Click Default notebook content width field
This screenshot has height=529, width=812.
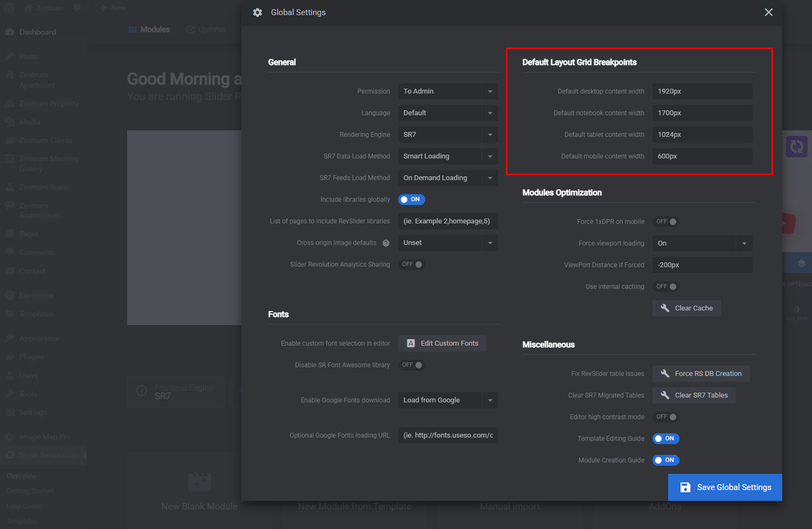coord(702,113)
